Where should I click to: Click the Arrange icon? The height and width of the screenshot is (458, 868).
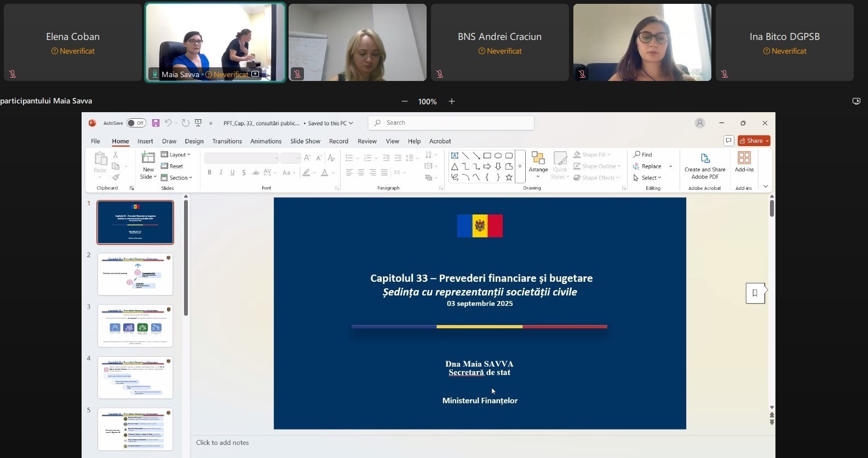click(538, 162)
